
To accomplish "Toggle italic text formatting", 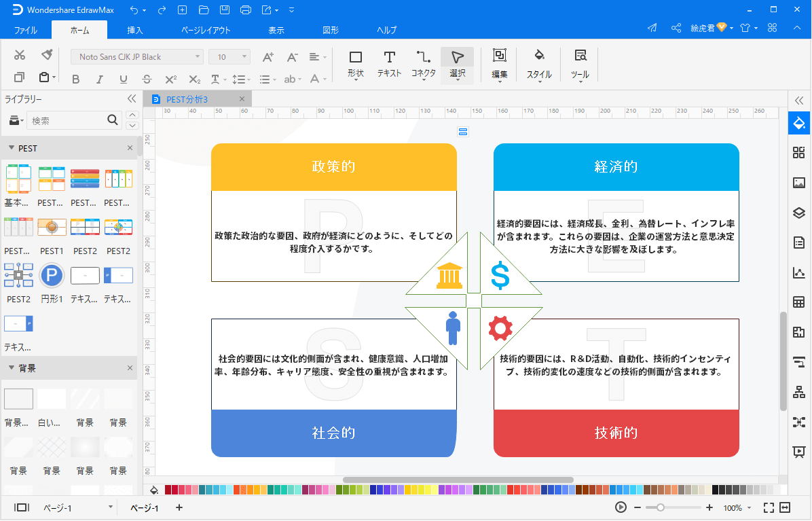I will [x=99, y=79].
